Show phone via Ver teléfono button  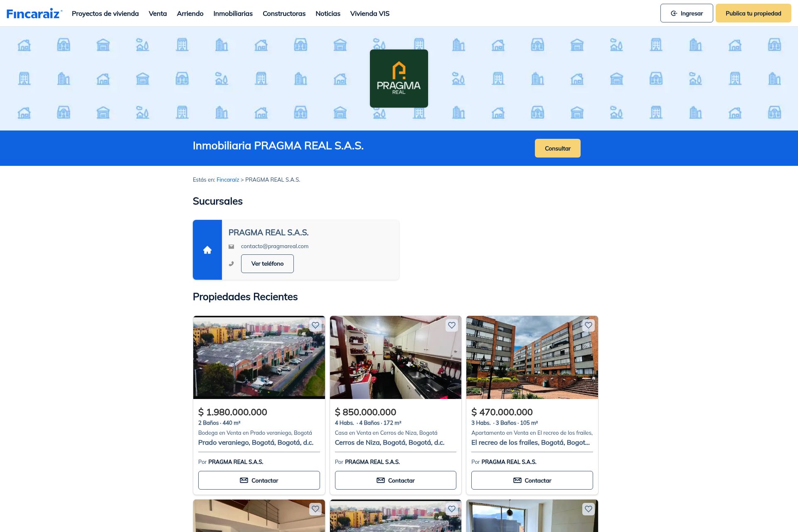[267, 264]
